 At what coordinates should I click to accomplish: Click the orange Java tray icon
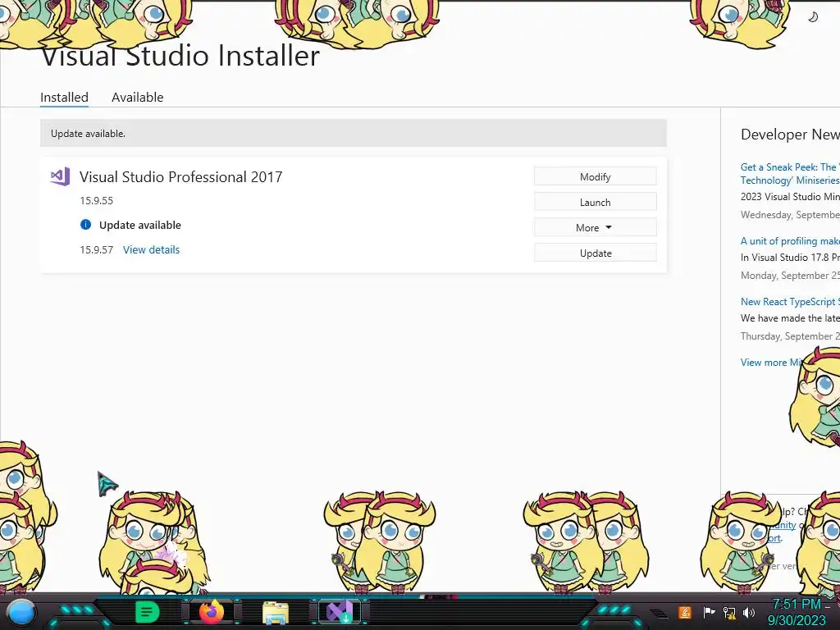click(685, 612)
